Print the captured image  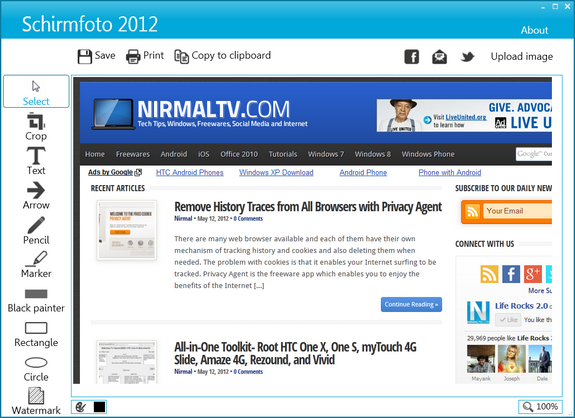(145, 56)
